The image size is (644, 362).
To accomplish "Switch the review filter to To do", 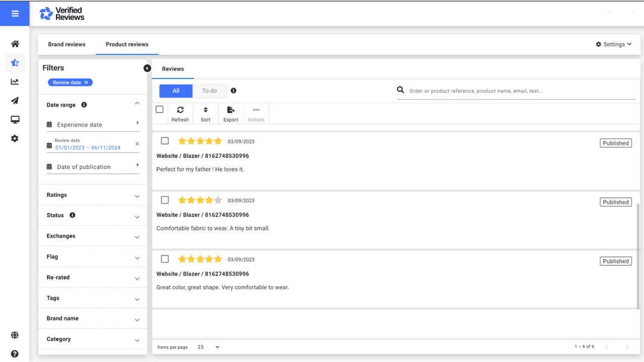I will click(209, 90).
